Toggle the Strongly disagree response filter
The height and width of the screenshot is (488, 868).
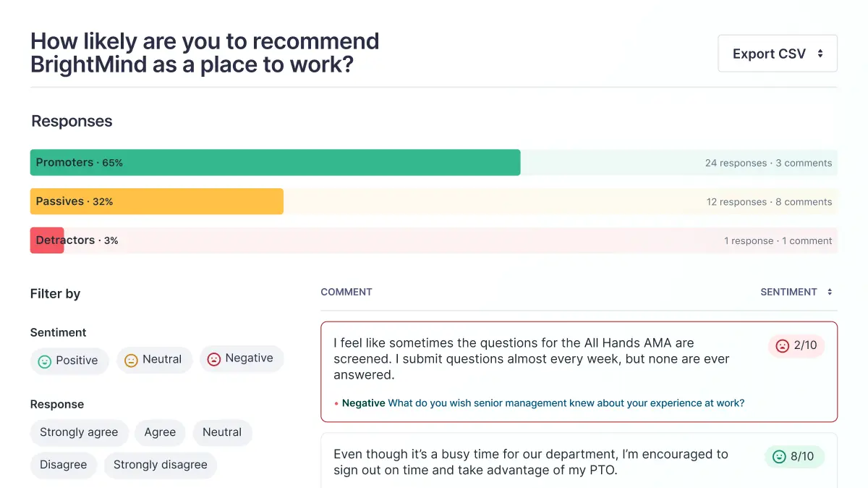point(160,465)
